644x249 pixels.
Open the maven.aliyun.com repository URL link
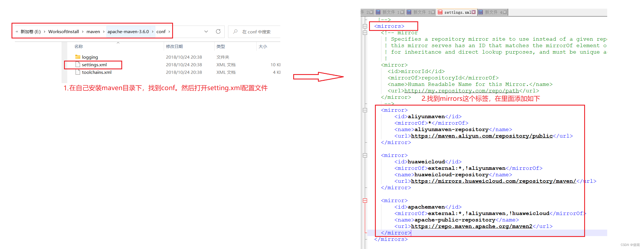482,136
